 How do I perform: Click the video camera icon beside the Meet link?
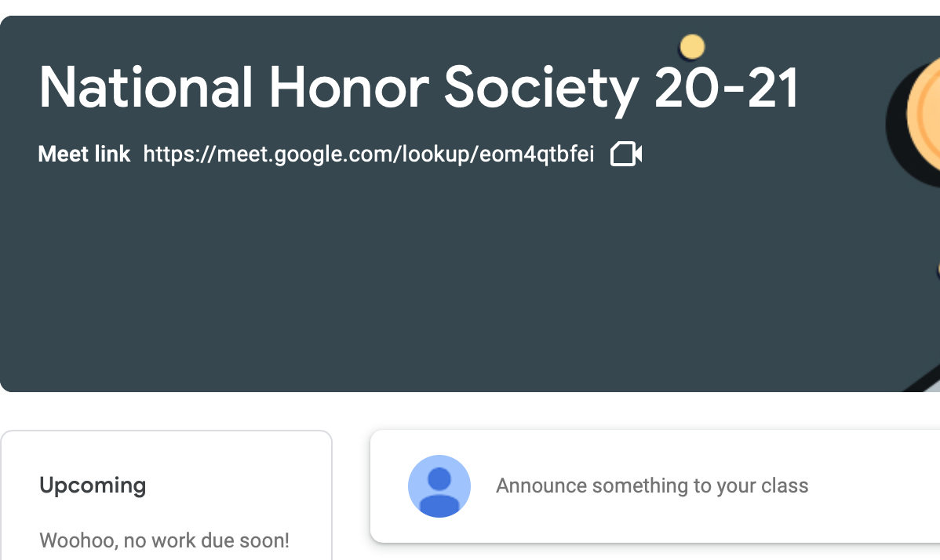(x=626, y=155)
